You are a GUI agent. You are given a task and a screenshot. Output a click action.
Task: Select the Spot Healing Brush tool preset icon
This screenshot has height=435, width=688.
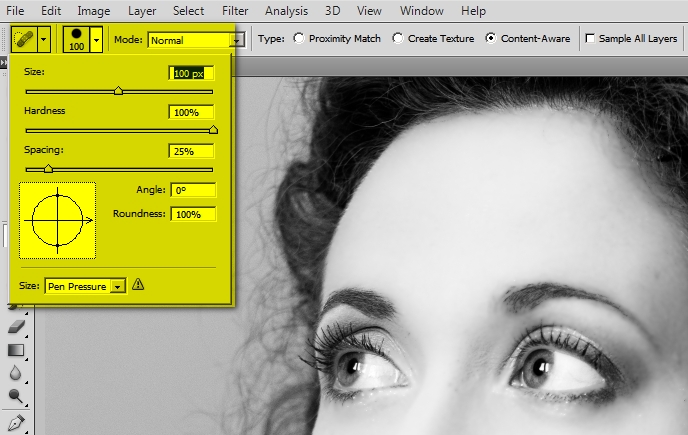click(24, 40)
